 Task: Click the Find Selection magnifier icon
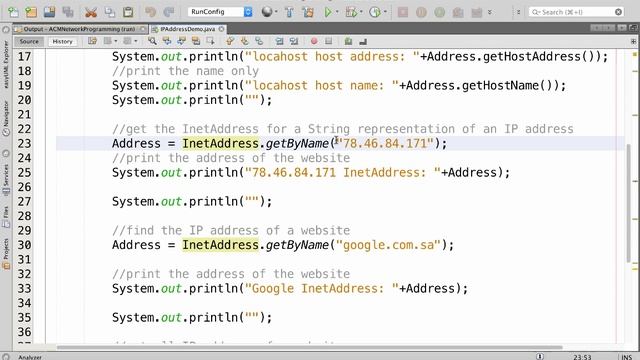pyautogui.click(x=152, y=41)
